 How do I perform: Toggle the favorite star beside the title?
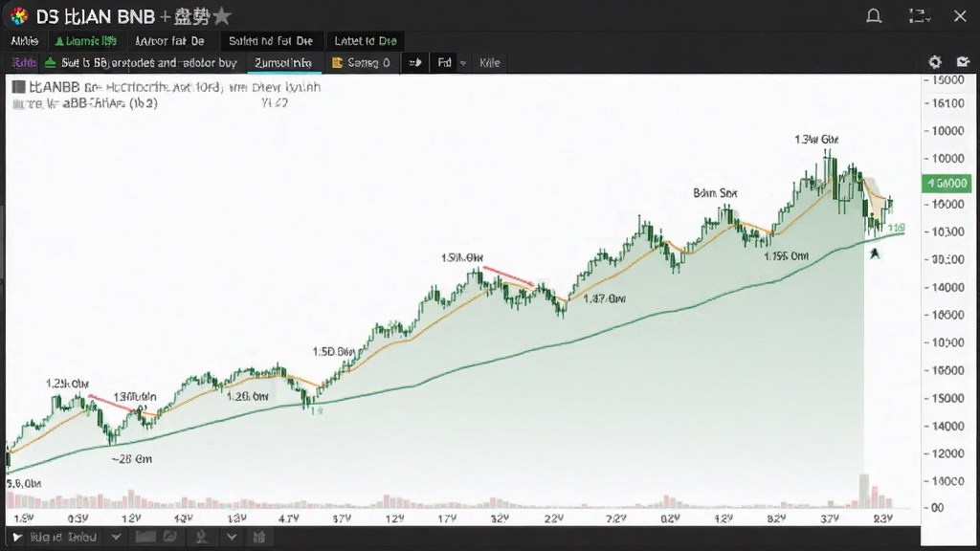(x=222, y=15)
